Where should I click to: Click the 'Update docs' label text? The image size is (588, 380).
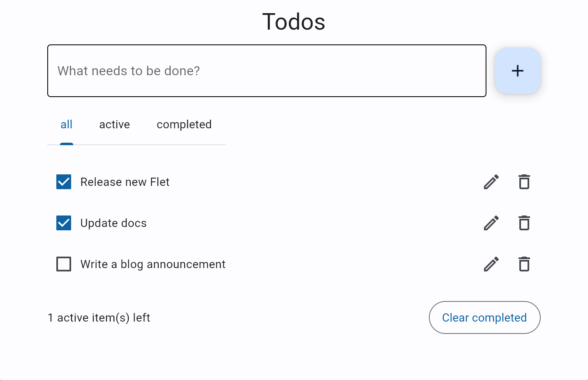[113, 223]
